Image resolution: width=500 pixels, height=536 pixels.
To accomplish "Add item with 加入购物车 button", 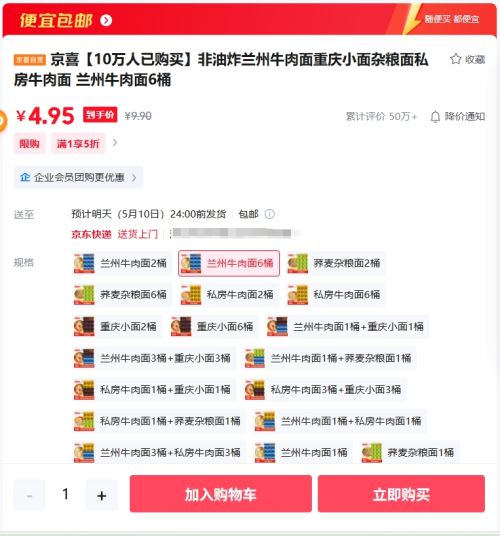I will 220,494.
